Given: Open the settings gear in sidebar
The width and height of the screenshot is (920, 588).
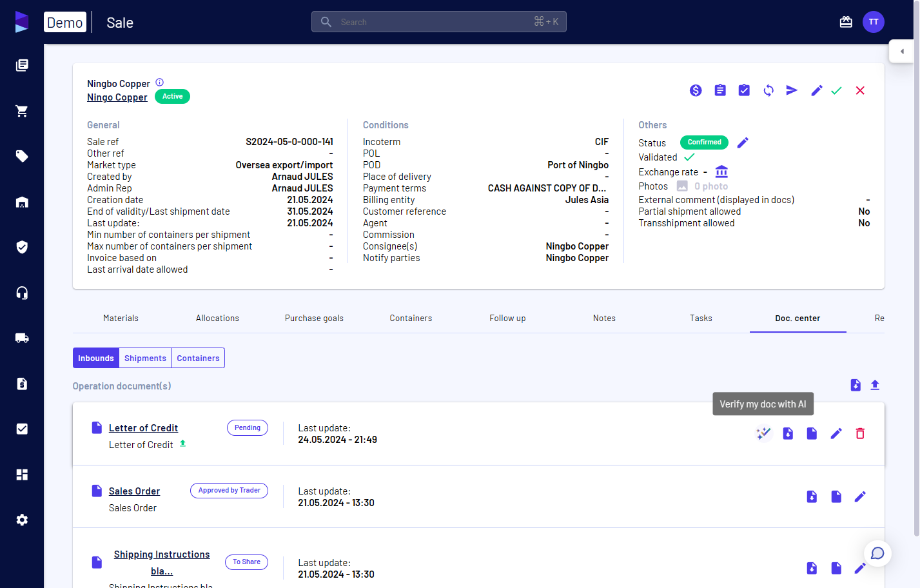Looking at the screenshot, I should click(22, 520).
